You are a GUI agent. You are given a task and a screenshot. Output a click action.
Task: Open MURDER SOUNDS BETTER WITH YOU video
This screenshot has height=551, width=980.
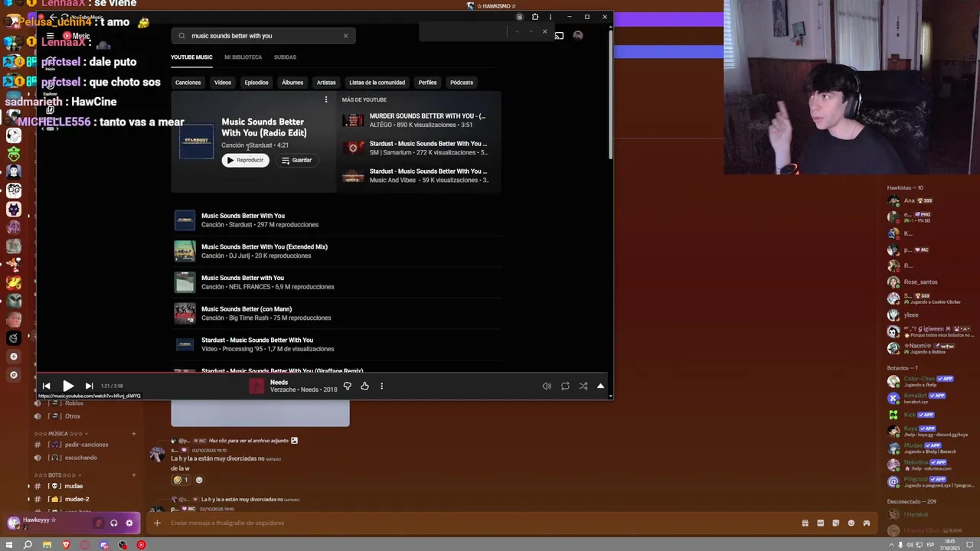click(x=420, y=120)
